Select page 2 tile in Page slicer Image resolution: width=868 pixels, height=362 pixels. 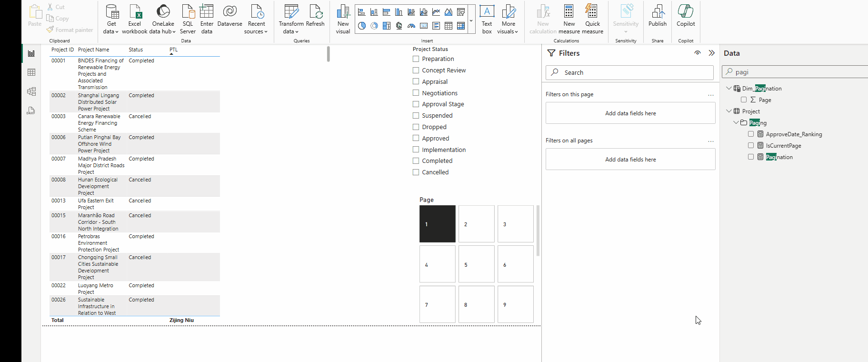coord(477,224)
